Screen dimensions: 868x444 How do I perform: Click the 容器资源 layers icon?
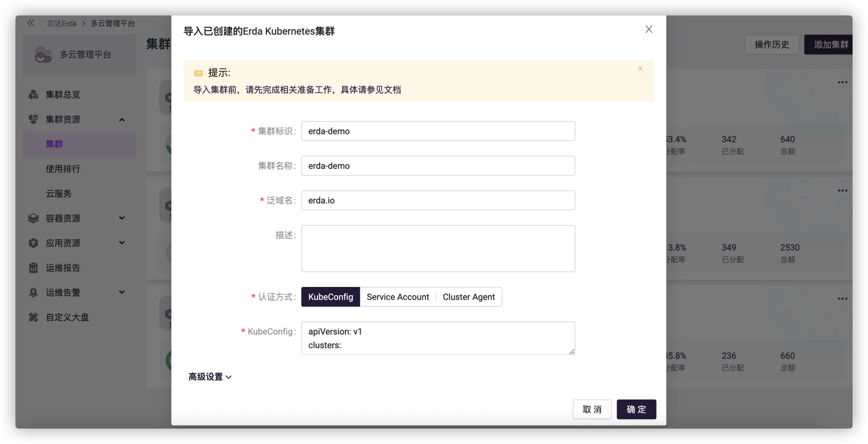(x=34, y=218)
